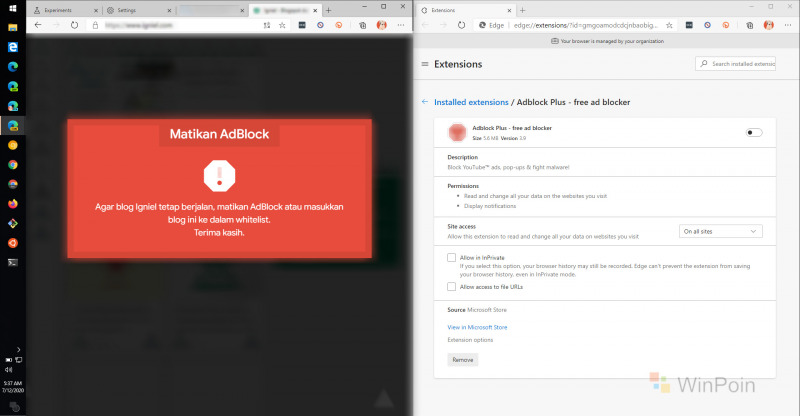Image resolution: width=800 pixels, height=416 pixels.
Task: View site info lock icon in left browser
Action: [95, 25]
